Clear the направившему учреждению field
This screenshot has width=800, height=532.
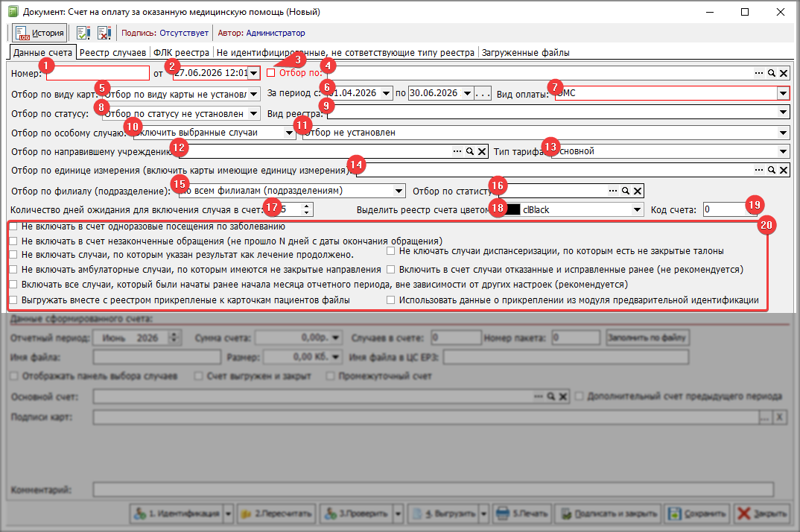pyautogui.click(x=482, y=151)
